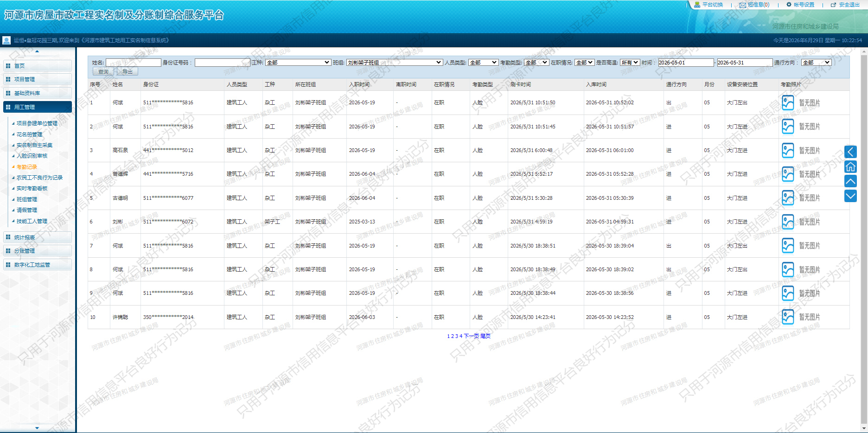
Task: Open photo icon for row 4 曾德辉
Action: (x=788, y=174)
